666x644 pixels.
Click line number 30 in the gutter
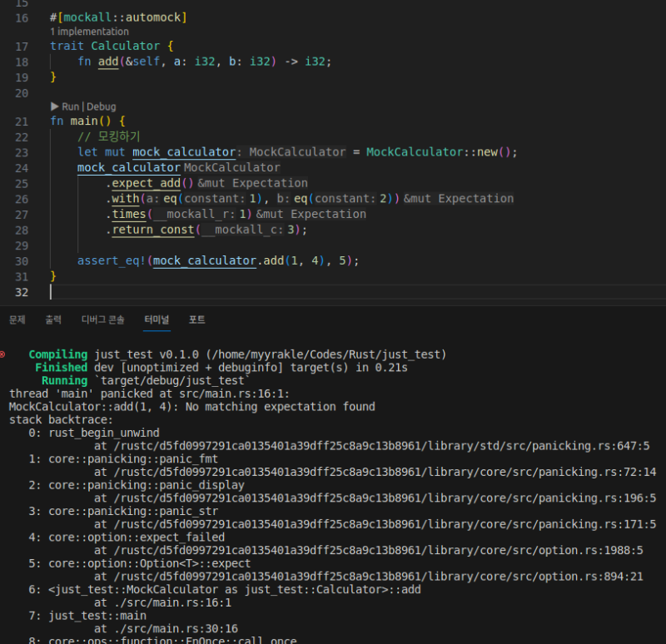click(21, 260)
